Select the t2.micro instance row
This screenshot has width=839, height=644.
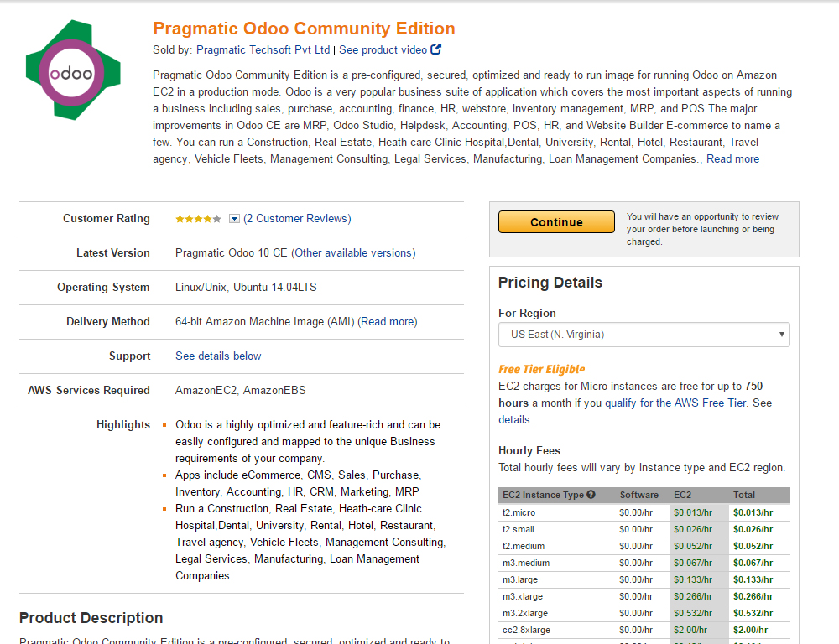pyautogui.click(x=644, y=512)
